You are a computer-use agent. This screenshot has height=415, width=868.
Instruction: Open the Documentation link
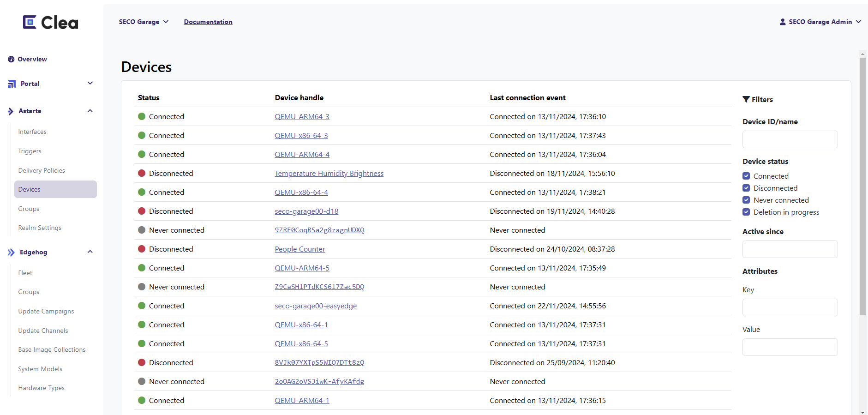coord(208,22)
